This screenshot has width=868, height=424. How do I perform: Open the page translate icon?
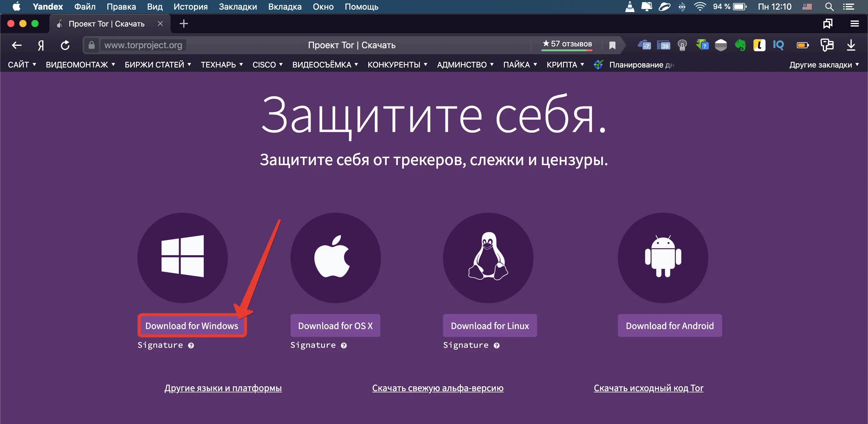tap(826, 45)
